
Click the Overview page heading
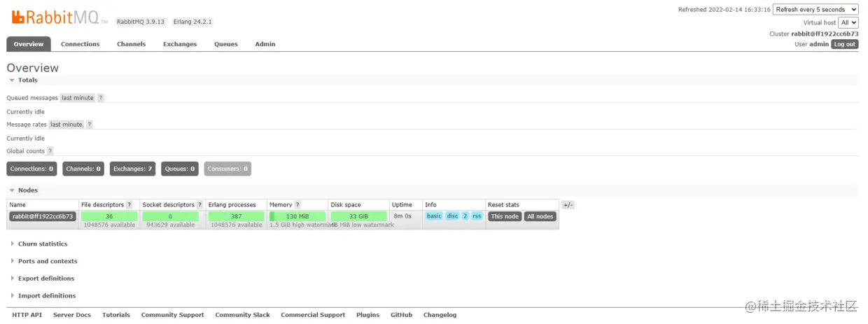pos(33,68)
